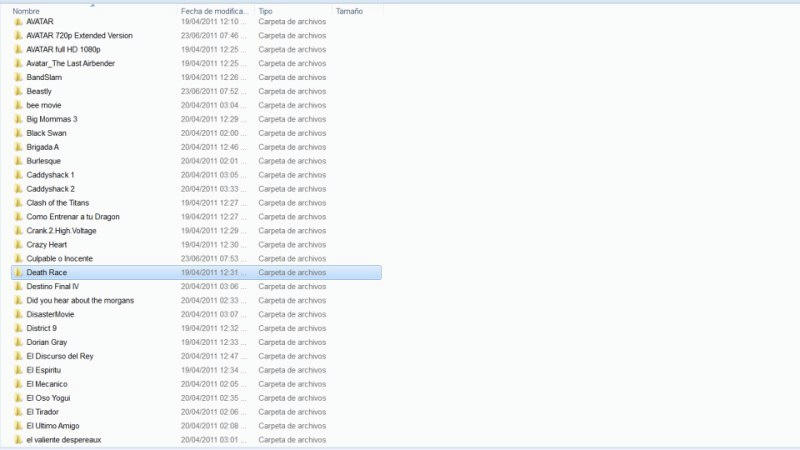Sort by the Tipo column header
The width and height of the screenshot is (800, 450).
coord(265,11)
